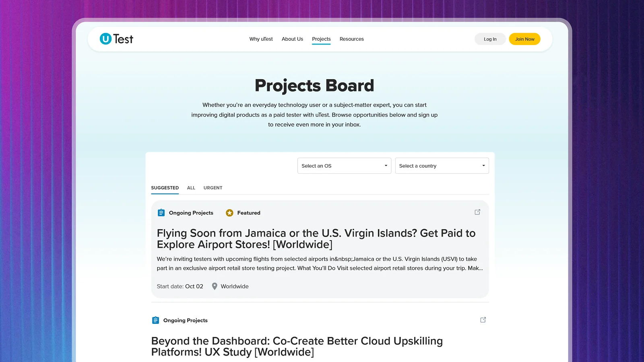Viewport: 644px width, 362px height.
Task: Open Flying Soon from Jamaica project title
Action: (x=316, y=239)
